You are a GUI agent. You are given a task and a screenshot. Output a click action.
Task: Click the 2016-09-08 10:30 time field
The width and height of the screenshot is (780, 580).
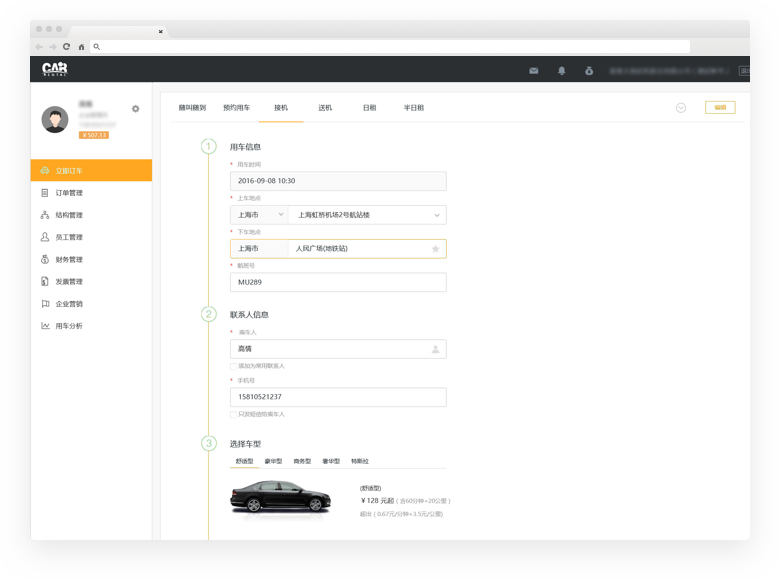click(338, 181)
